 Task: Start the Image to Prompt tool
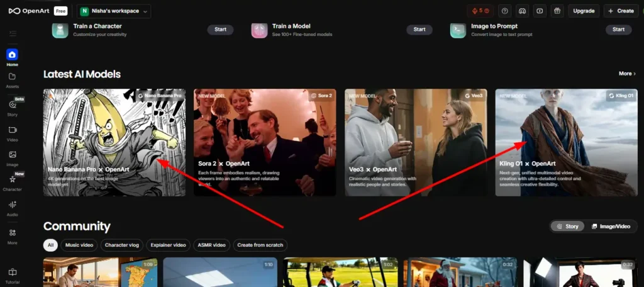pos(618,30)
